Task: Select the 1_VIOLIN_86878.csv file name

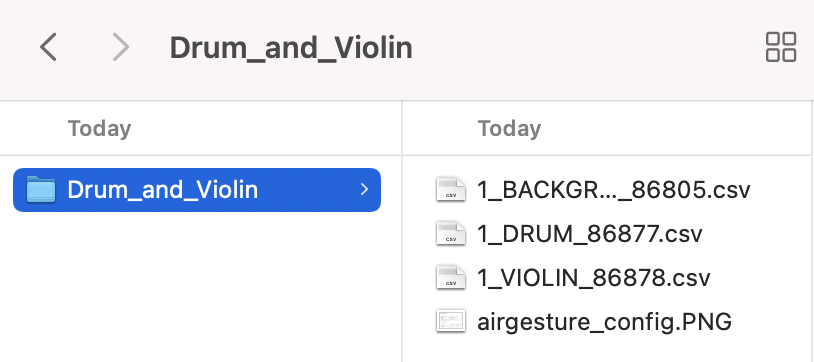Action: 593,278
